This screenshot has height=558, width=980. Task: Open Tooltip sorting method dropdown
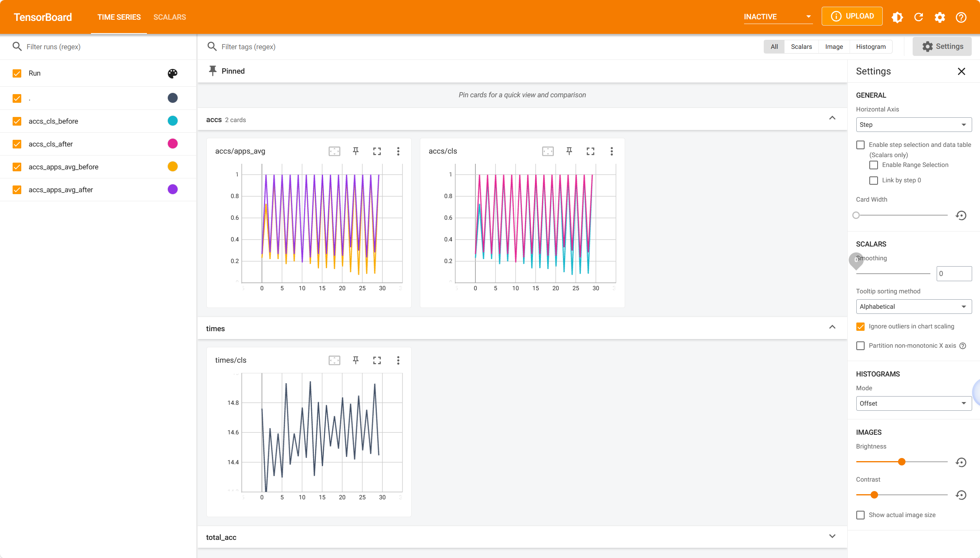click(x=913, y=306)
